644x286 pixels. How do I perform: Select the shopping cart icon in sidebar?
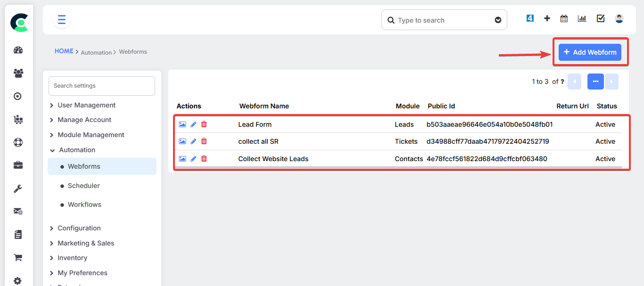click(18, 257)
